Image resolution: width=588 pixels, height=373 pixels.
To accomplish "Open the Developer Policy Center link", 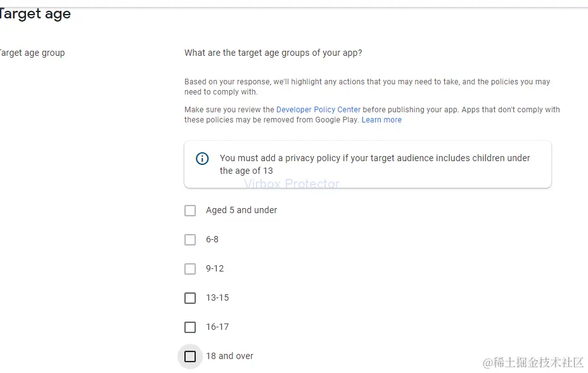I will coord(318,110).
